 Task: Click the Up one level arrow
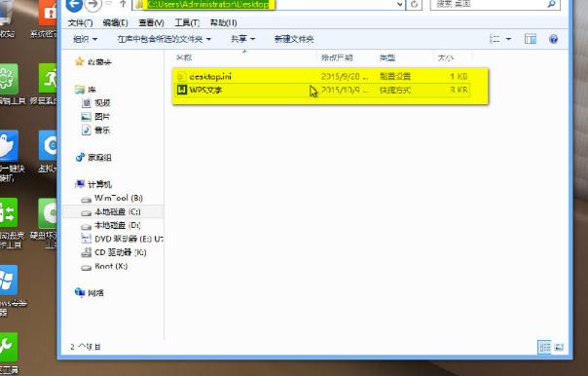[123, 4]
